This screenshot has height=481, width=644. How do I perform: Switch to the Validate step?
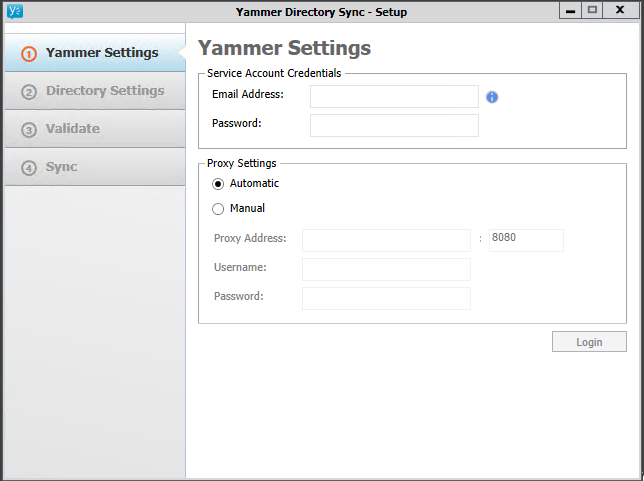72,129
